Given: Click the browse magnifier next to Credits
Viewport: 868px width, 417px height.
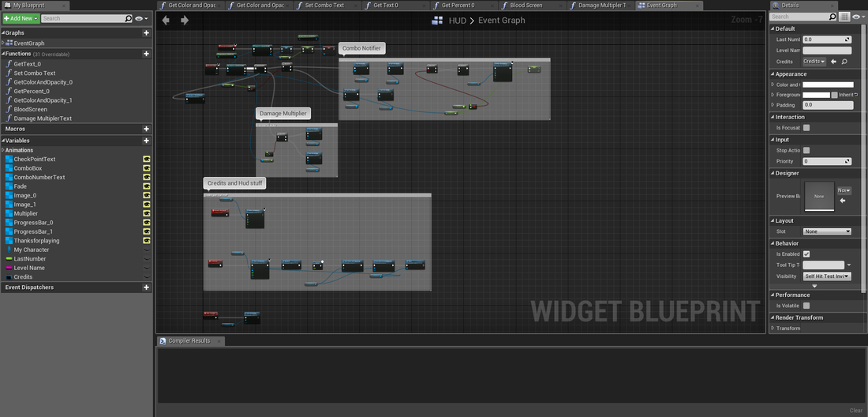Looking at the screenshot, I should click(x=844, y=62).
